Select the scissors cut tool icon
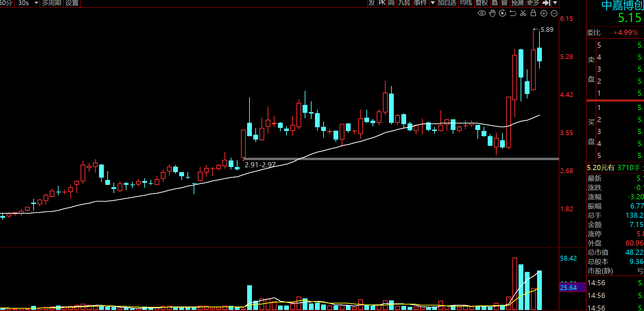The image size is (644, 311). [523, 13]
